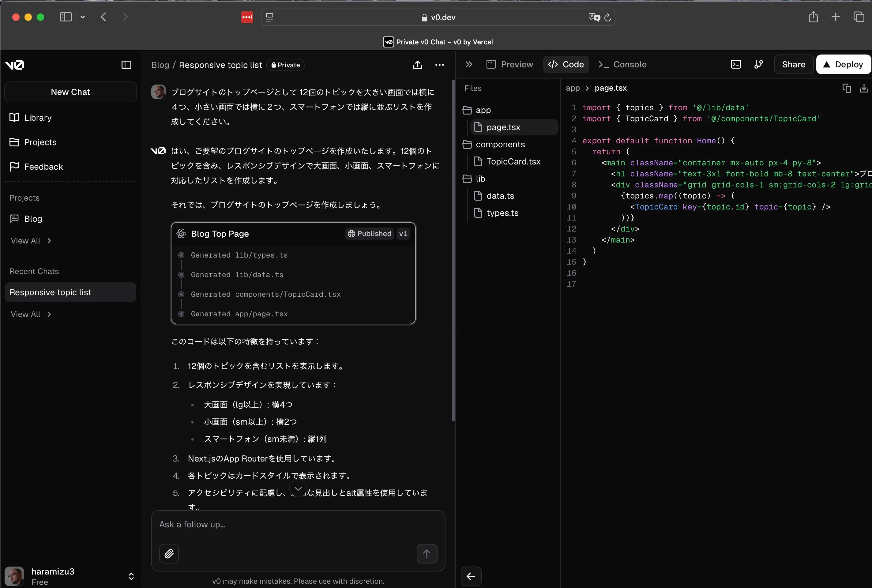Select data.ts in lib folder
This screenshot has width=872, height=588.
click(x=501, y=196)
